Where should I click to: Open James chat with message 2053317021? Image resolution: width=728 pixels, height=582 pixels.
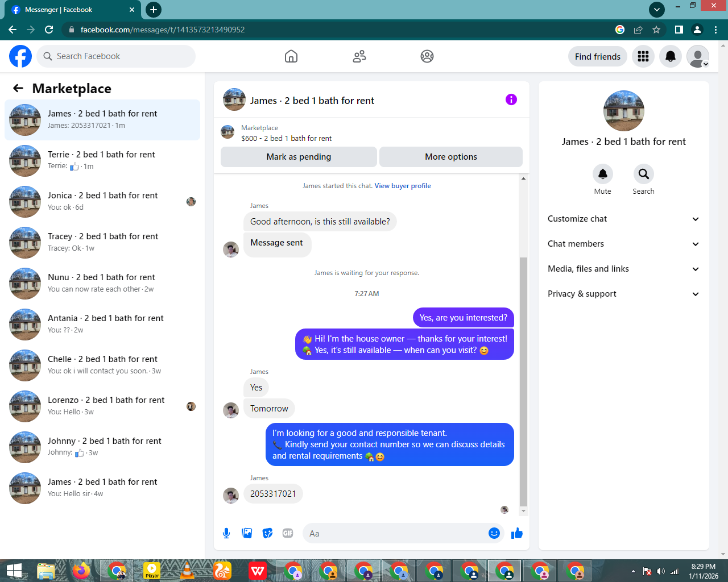click(102, 120)
